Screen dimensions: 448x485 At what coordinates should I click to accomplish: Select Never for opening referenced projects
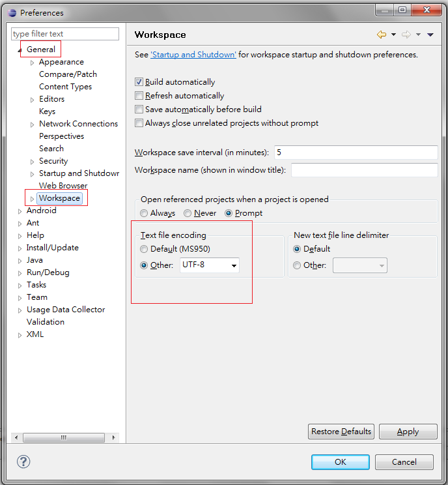coord(188,213)
